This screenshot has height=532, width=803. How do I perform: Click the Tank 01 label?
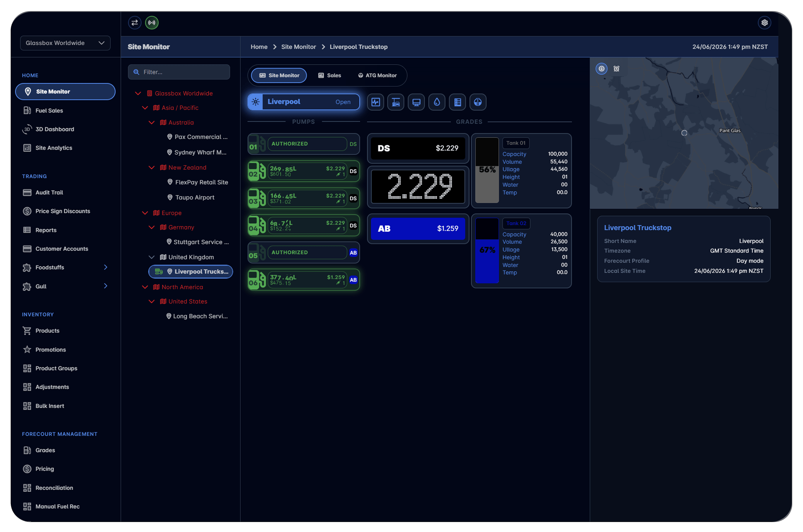(x=516, y=143)
